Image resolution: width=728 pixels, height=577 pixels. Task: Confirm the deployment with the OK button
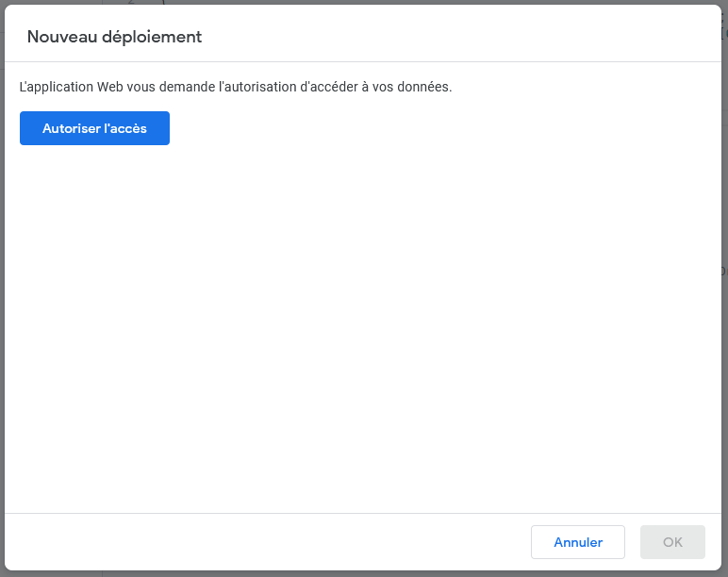point(672,542)
